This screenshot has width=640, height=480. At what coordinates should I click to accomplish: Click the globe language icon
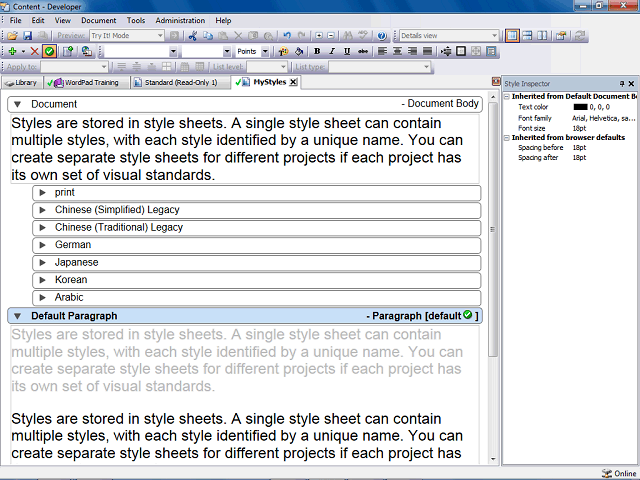click(87, 51)
